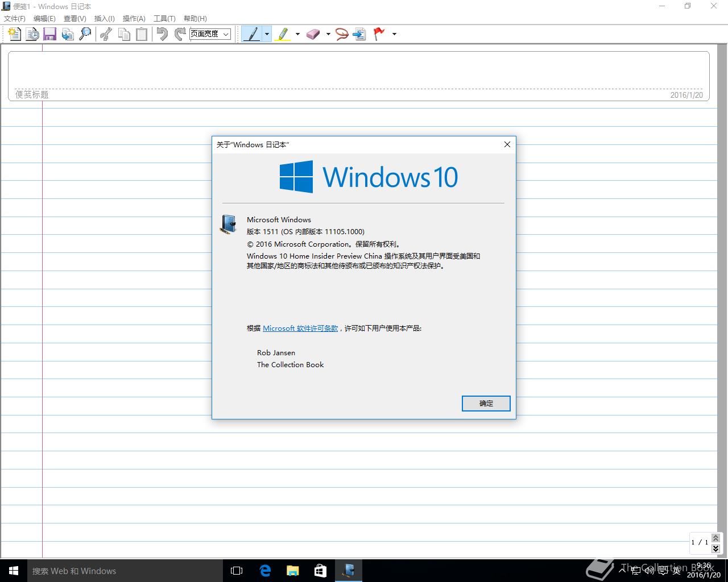Click the 搜索 Web 和 Windows search box

pyautogui.click(x=125, y=571)
